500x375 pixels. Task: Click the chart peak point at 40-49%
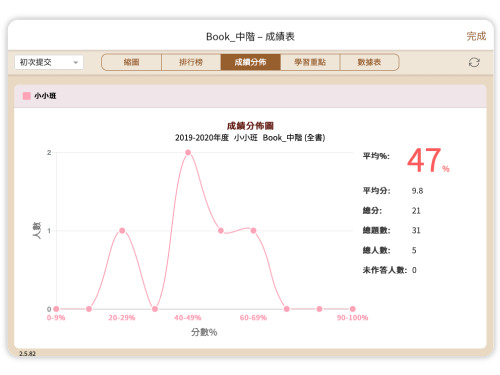[188, 152]
